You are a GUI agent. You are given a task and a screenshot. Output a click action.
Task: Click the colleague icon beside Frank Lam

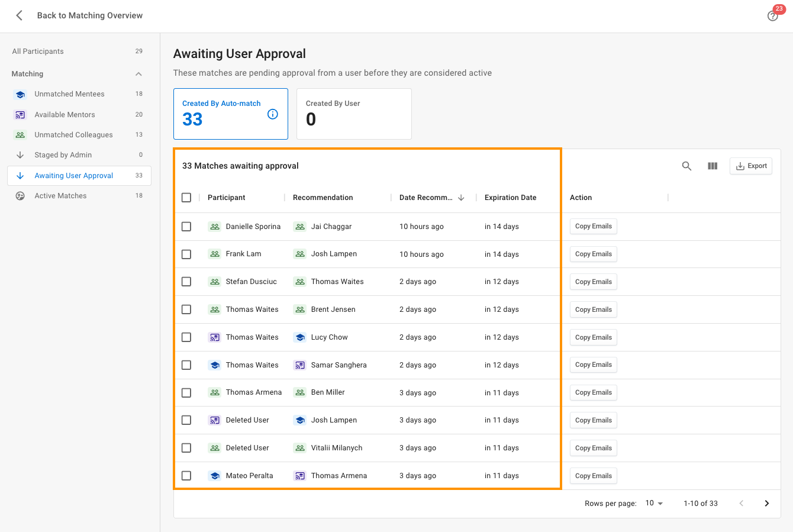[x=215, y=254]
